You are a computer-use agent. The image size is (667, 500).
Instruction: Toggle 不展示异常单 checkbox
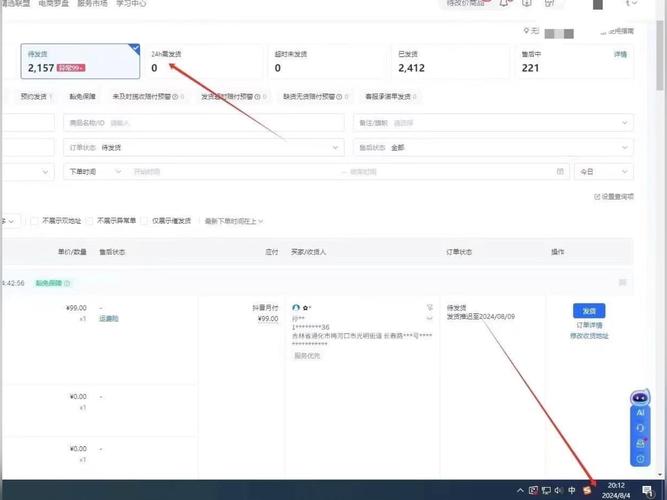coord(89,221)
